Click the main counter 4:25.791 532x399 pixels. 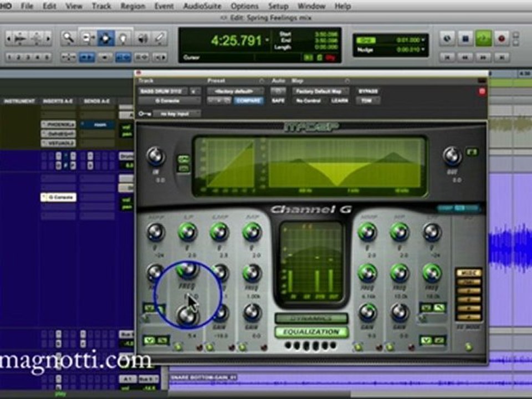tap(236, 40)
